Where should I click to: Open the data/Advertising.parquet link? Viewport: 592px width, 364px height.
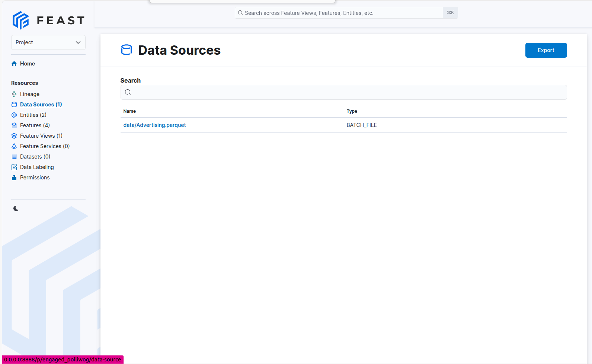[154, 125]
